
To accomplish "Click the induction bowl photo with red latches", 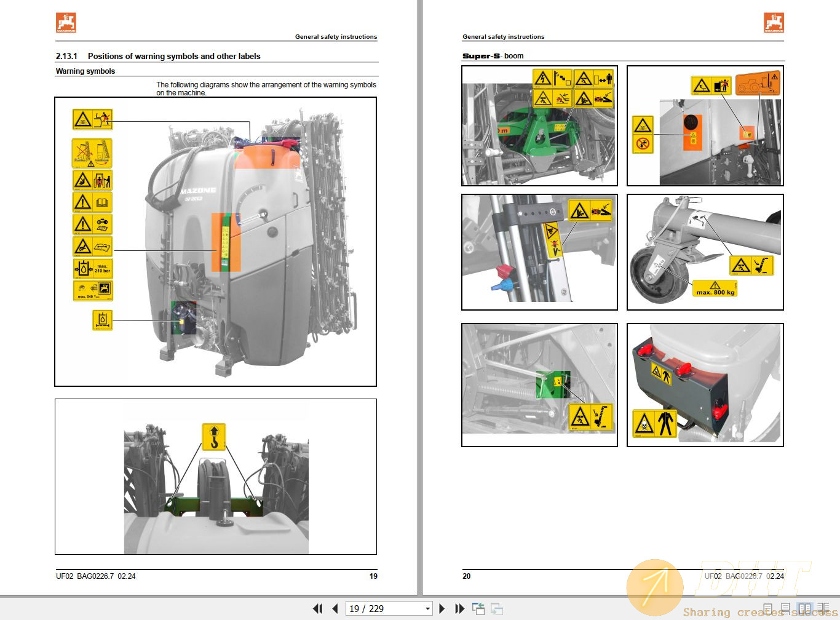I will pyautogui.click(x=705, y=385).
